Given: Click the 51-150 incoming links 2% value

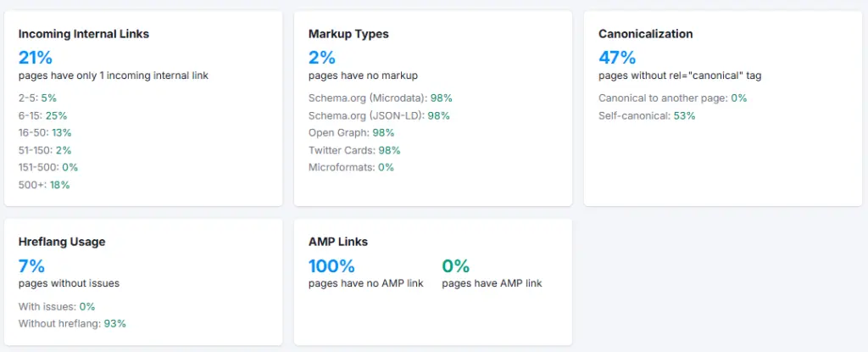Looking at the screenshot, I should tap(63, 150).
